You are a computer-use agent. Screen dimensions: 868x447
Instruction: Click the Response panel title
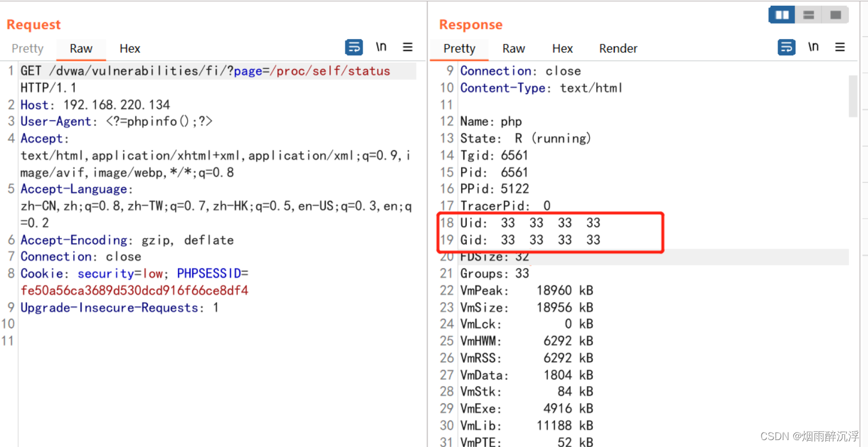471,25
